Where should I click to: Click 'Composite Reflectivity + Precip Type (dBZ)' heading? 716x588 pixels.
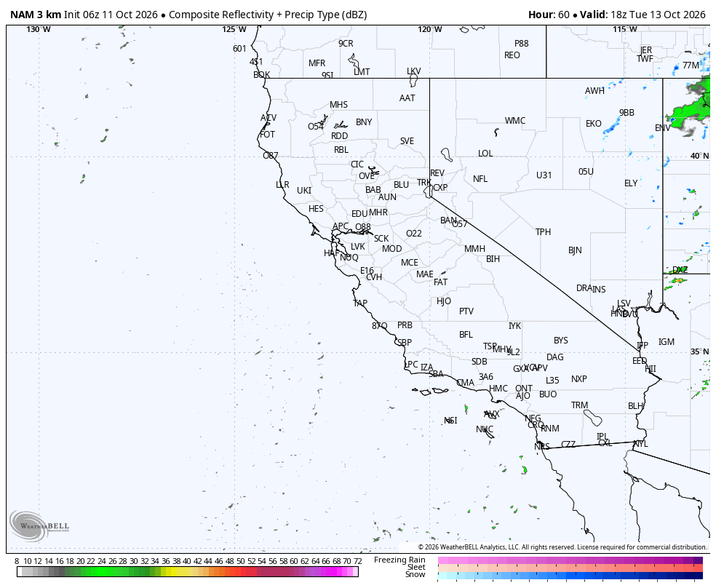coord(268,15)
